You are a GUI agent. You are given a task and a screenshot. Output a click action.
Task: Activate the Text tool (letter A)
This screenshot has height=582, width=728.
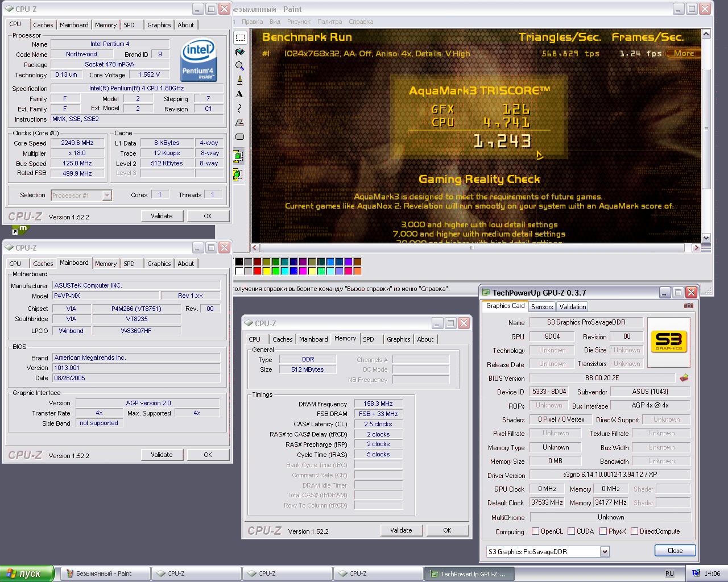tap(240, 94)
